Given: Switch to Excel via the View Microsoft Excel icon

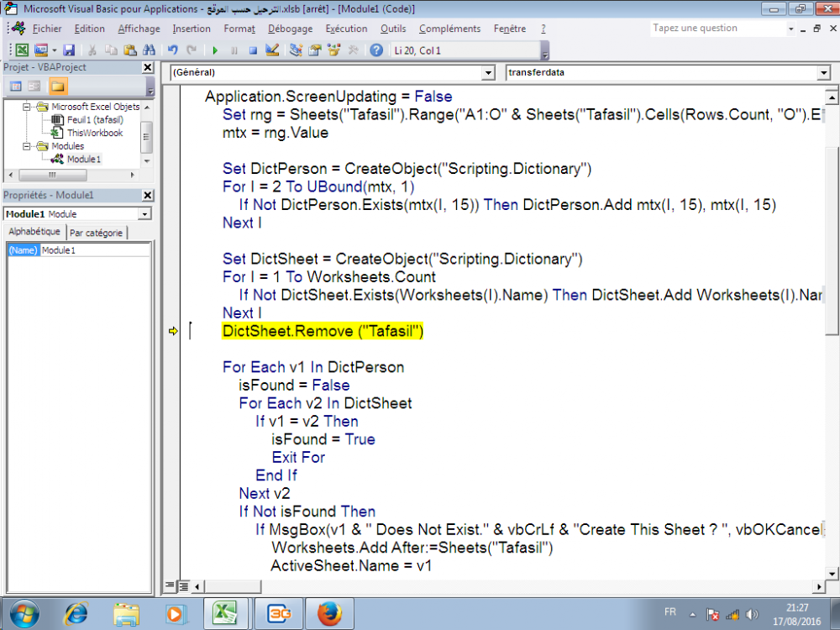Looking at the screenshot, I should point(22,50).
